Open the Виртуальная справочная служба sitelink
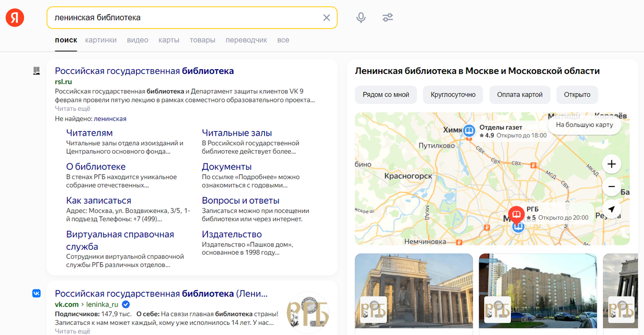644x335 pixels. [120, 241]
